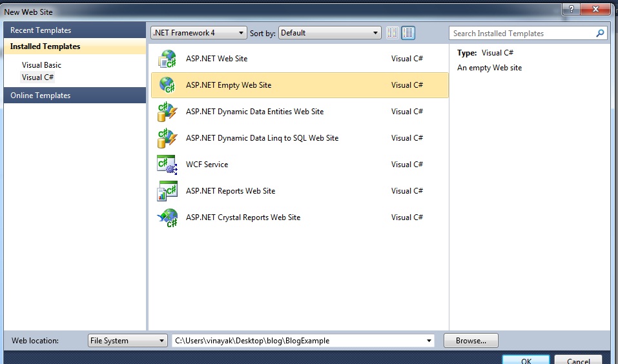The height and width of the screenshot is (364, 618).
Task: Select Visual Basic in template tree
Action: tap(41, 65)
